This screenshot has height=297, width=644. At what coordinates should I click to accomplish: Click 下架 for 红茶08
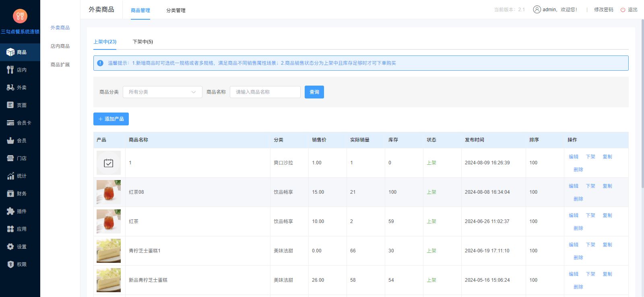(x=590, y=186)
